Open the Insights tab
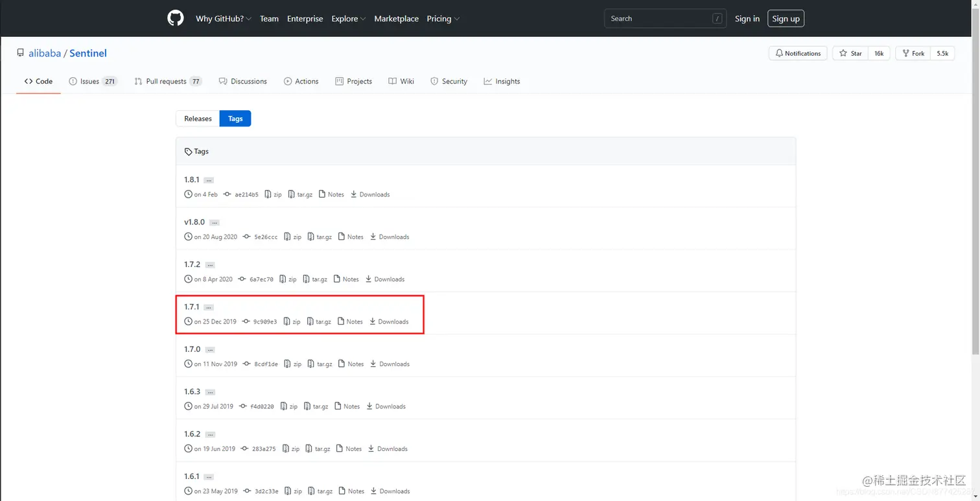The image size is (980, 501). [502, 81]
